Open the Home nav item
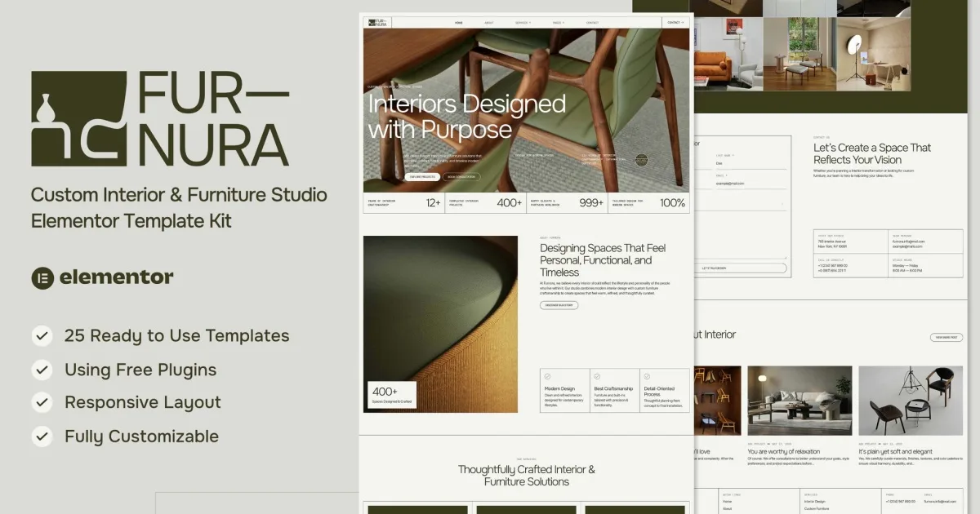 pyautogui.click(x=458, y=23)
